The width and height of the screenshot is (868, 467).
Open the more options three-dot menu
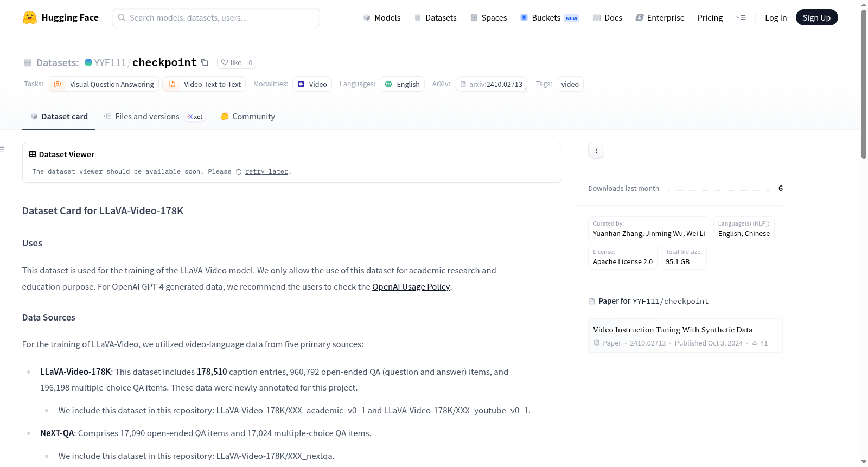click(x=596, y=151)
